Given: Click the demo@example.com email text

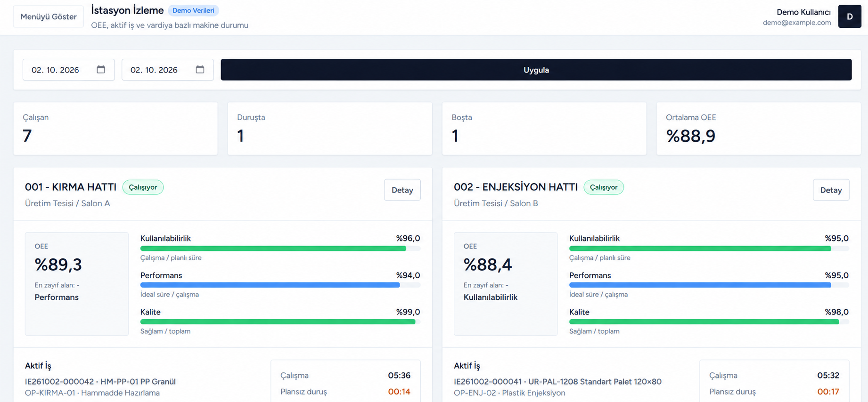Looking at the screenshot, I should point(797,23).
